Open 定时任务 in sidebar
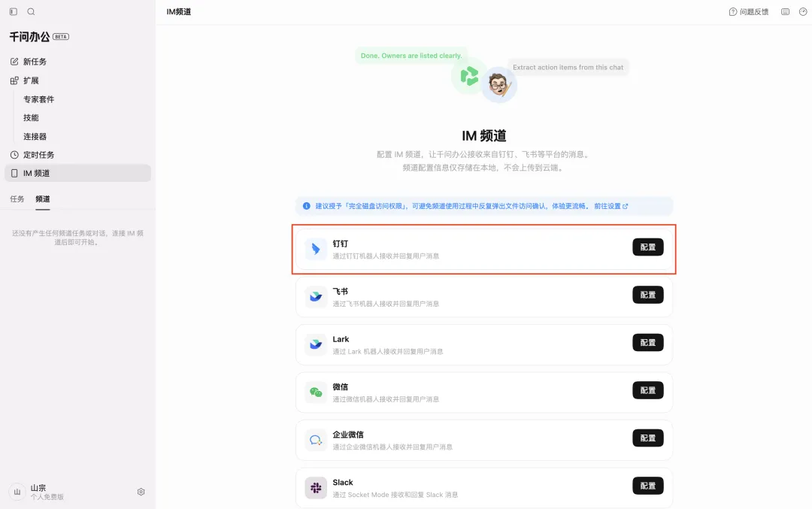The width and height of the screenshot is (812, 509). pos(39,155)
